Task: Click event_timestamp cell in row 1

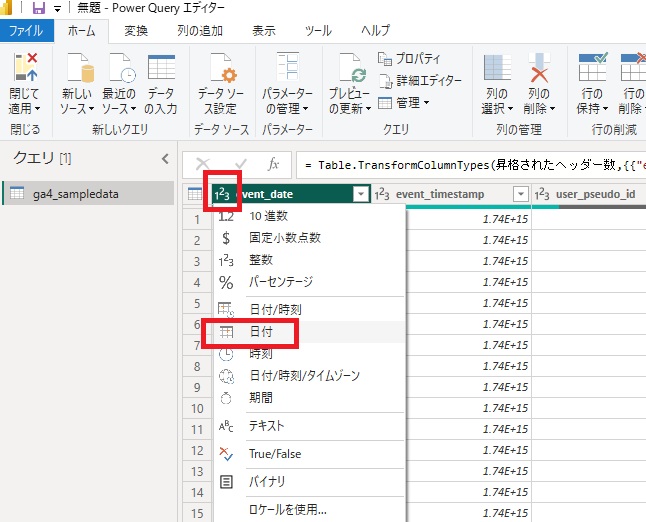Action: 468,219
